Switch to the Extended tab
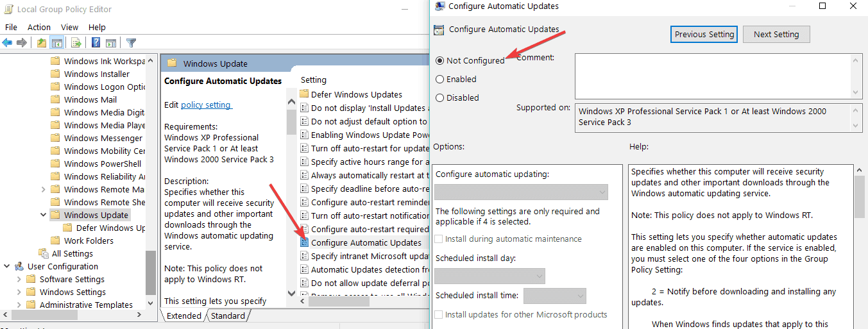Viewport: 868px width, 329px height. [183, 316]
